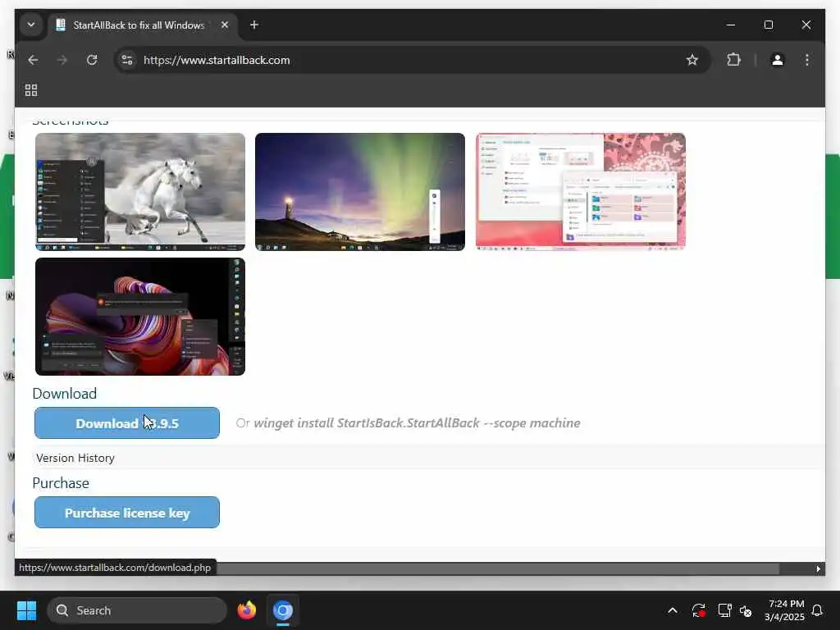
Task: Go back to the previous page
Action: 33,60
